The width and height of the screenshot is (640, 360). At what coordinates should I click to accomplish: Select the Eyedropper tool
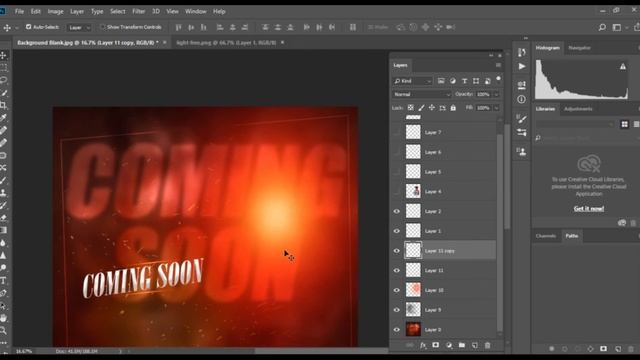(3, 118)
